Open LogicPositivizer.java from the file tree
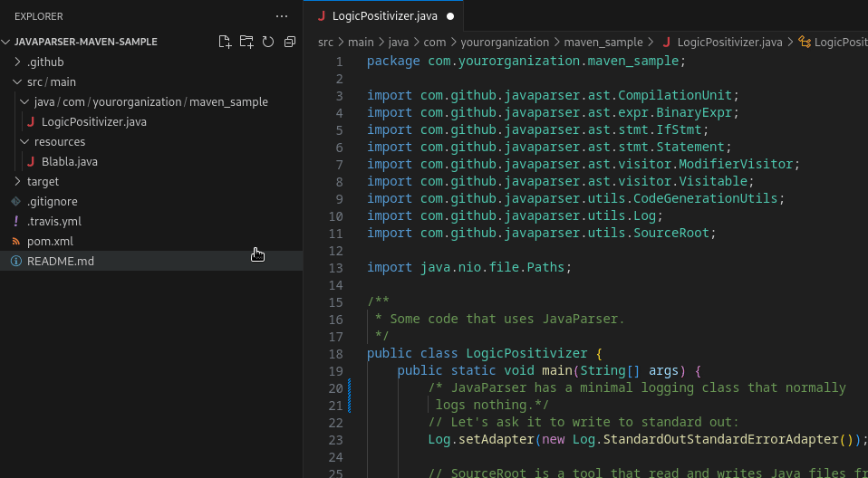 (x=93, y=122)
